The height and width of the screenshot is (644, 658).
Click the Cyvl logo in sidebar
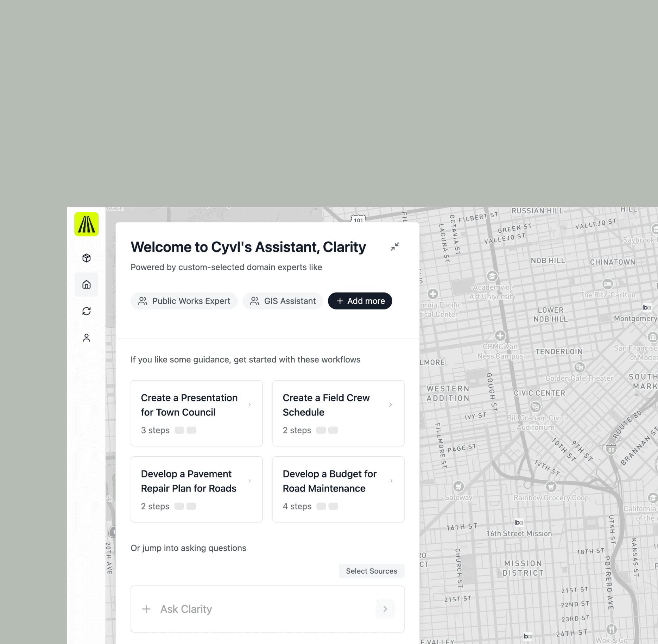tap(86, 224)
